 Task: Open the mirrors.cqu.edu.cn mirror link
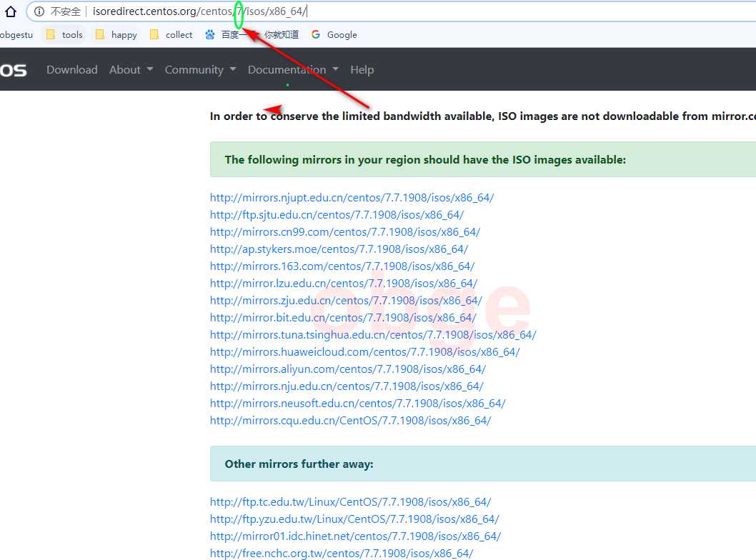tap(351, 421)
